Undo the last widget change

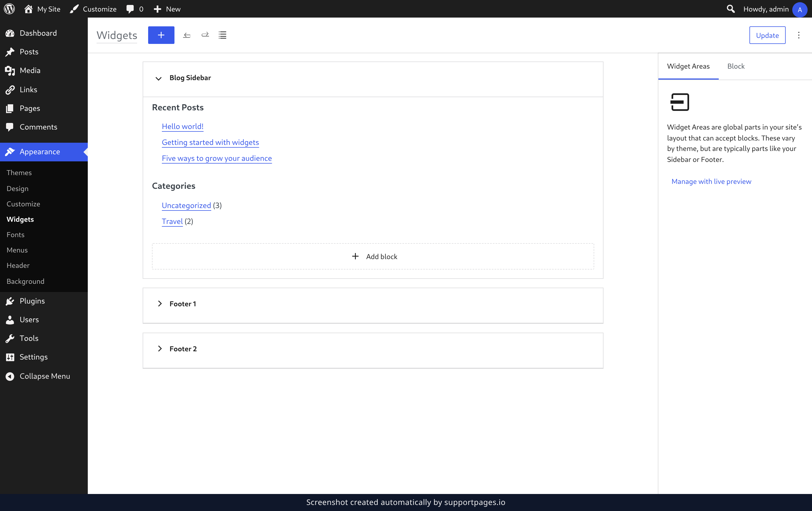point(187,35)
